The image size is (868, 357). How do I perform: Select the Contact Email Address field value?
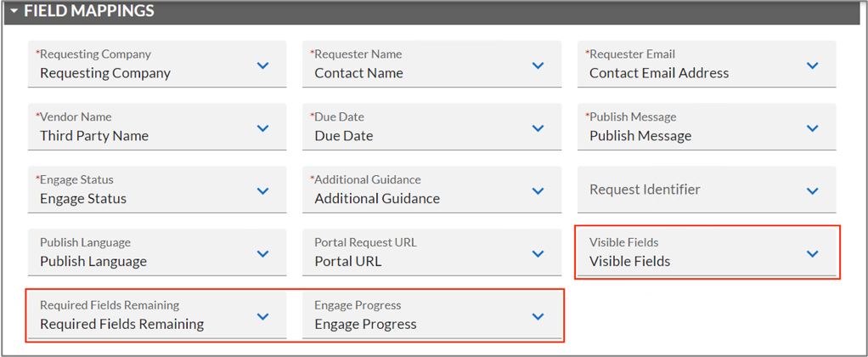click(x=659, y=73)
